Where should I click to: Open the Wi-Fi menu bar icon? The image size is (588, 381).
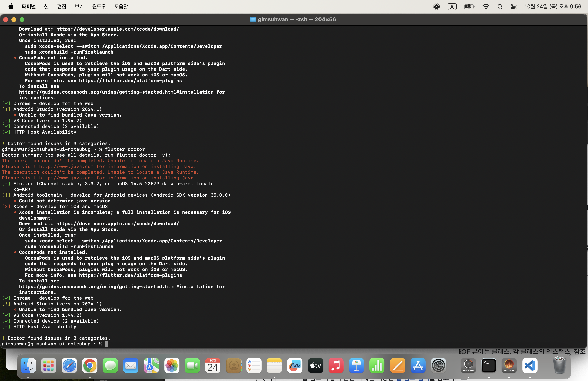pyautogui.click(x=486, y=7)
